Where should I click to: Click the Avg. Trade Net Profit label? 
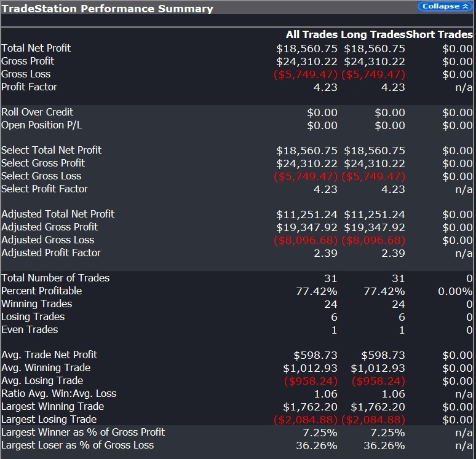49,355
